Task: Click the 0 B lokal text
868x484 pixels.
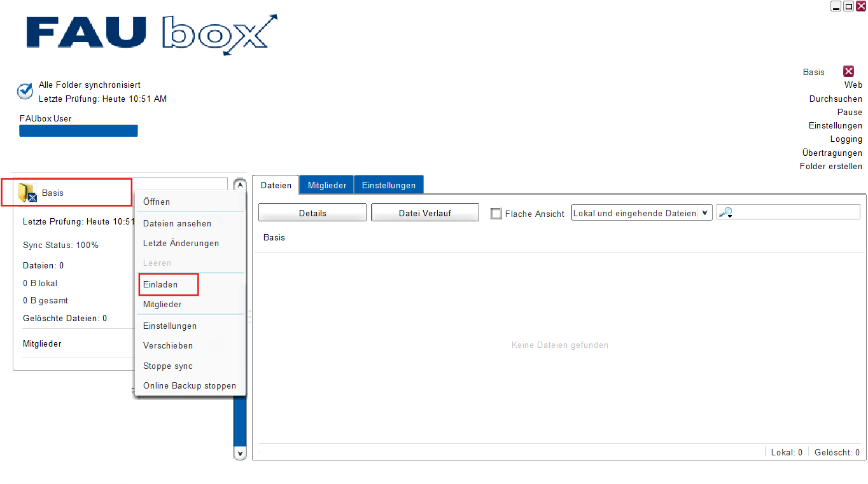Action: pyautogui.click(x=40, y=283)
